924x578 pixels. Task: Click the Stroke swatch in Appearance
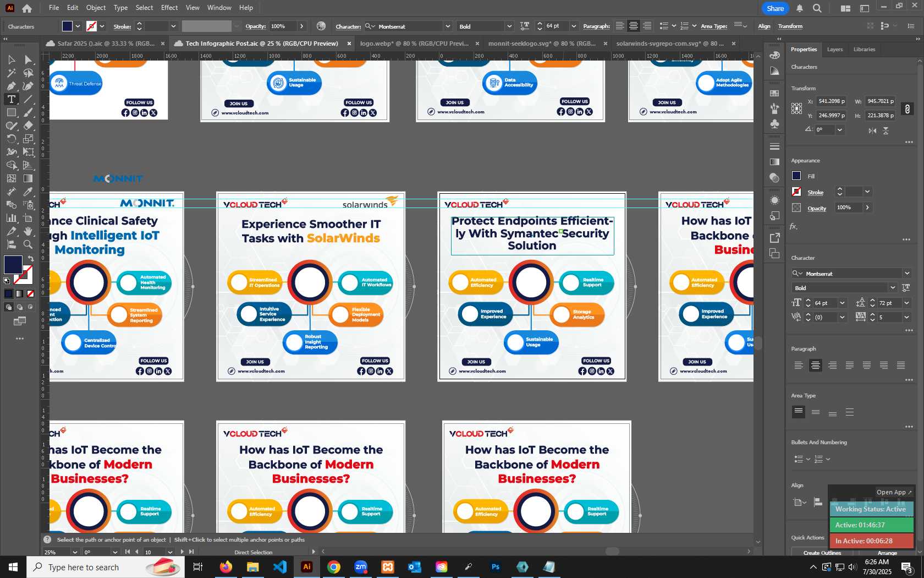[x=796, y=192]
